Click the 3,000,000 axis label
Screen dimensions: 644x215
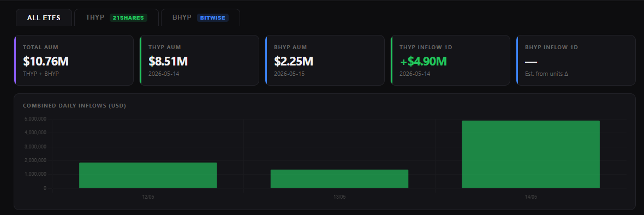pos(35,146)
